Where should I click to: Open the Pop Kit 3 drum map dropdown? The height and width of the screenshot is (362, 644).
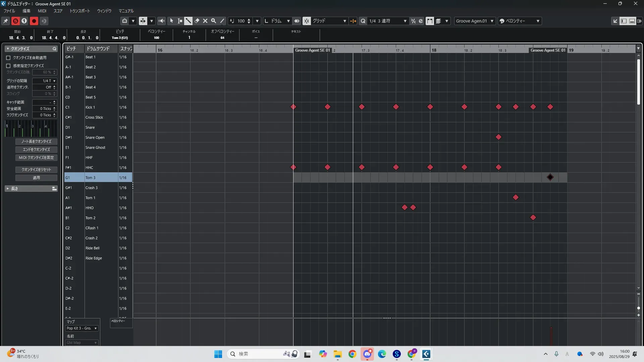tap(82, 328)
